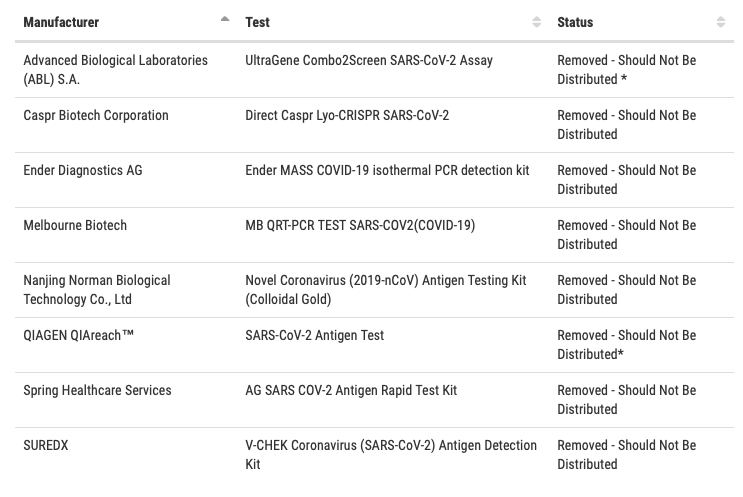Sort table by Manufacturer column header
The image size is (743, 497).
pyautogui.click(x=62, y=22)
